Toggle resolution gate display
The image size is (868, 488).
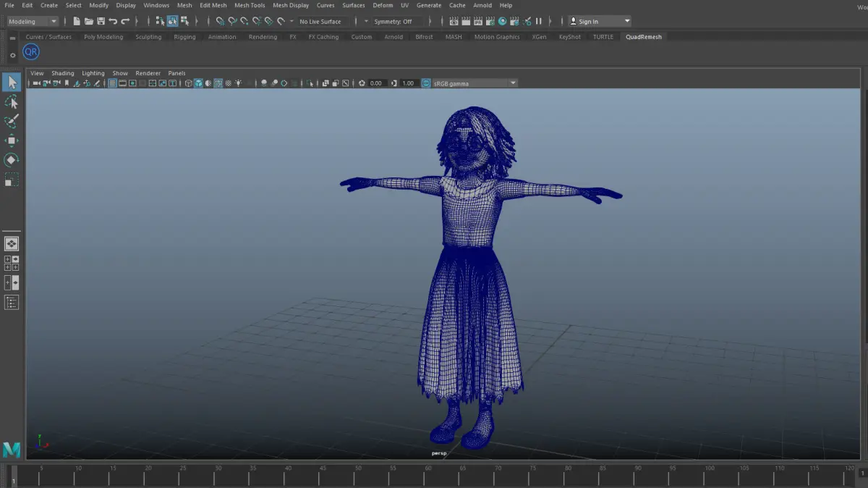click(x=132, y=83)
